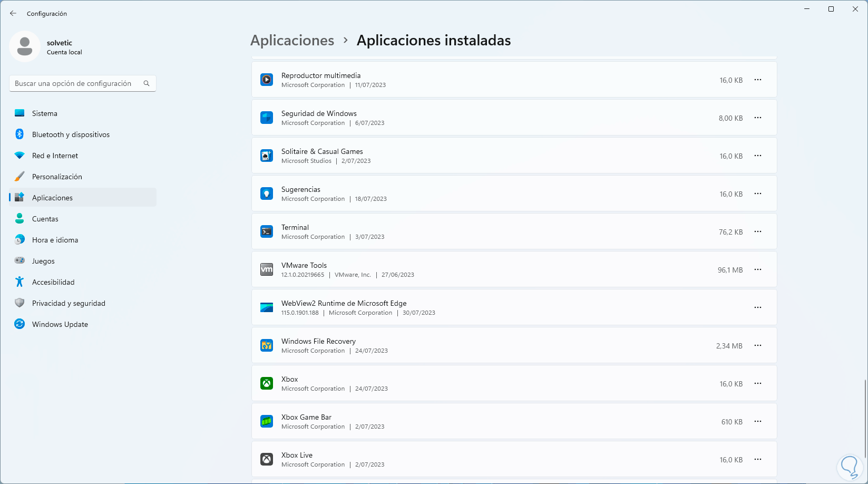Expand three-dot menu for Xbox Live

(x=758, y=459)
